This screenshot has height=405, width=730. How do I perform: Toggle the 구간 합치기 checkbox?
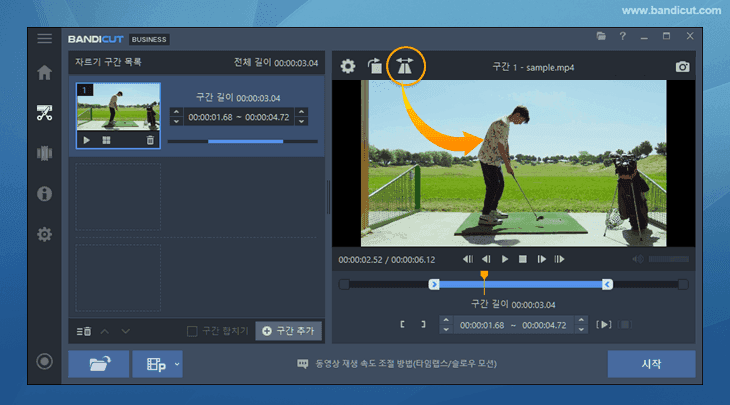[x=192, y=331]
